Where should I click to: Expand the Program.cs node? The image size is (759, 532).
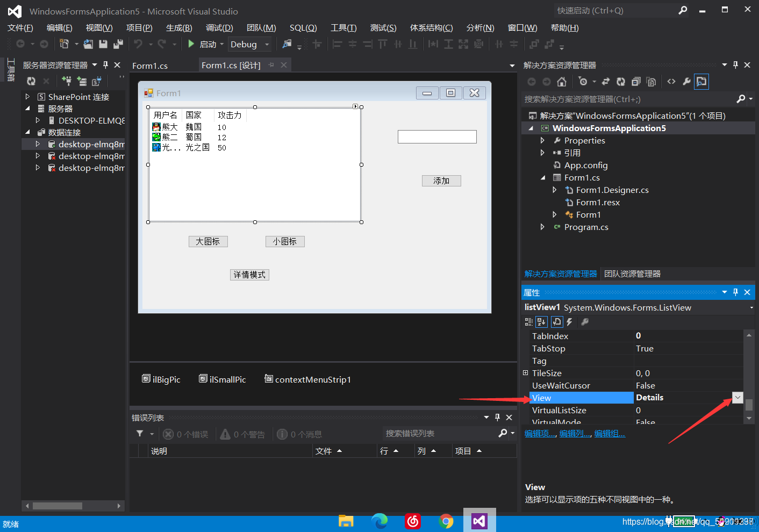pyautogui.click(x=542, y=227)
